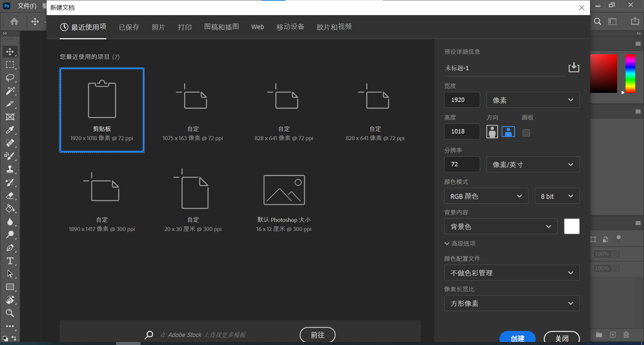Open the 8 bit depth dropdown
Image resolution: width=644 pixels, height=345 pixels.
pos(557,196)
